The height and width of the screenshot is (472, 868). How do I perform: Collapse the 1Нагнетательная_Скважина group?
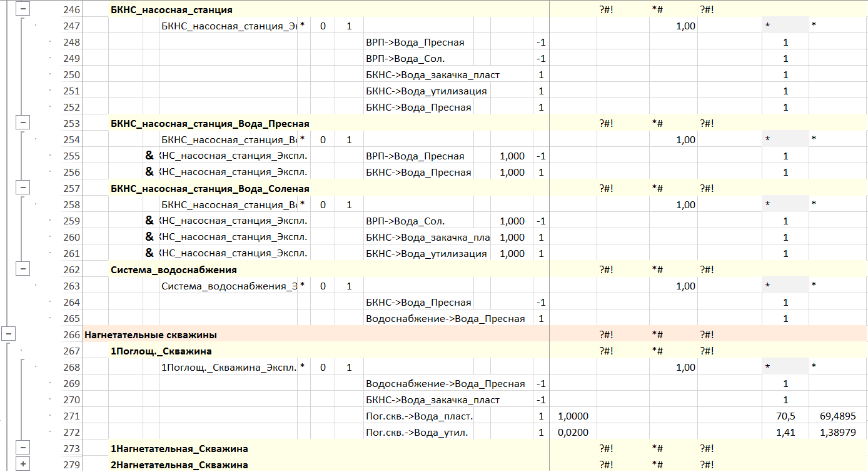pyautogui.click(x=23, y=448)
